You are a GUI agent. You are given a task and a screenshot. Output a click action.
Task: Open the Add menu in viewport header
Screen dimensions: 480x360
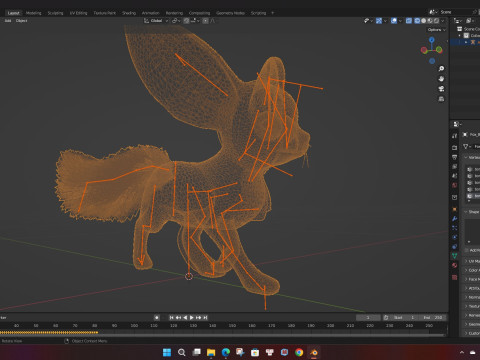click(x=8, y=21)
